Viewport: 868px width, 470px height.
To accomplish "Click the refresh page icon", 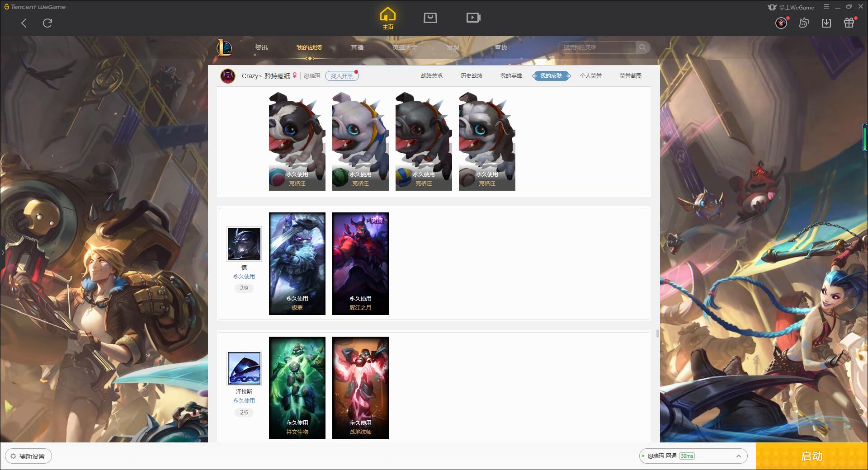I will click(47, 23).
